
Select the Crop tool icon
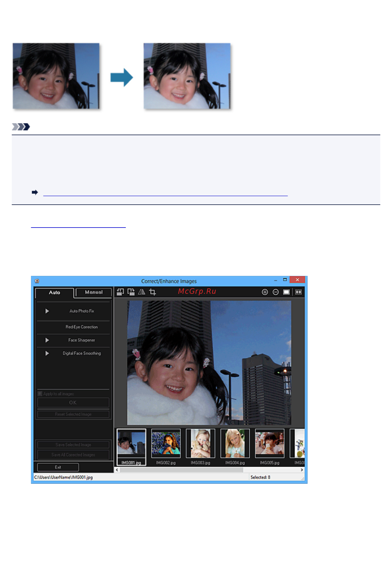[152, 292]
